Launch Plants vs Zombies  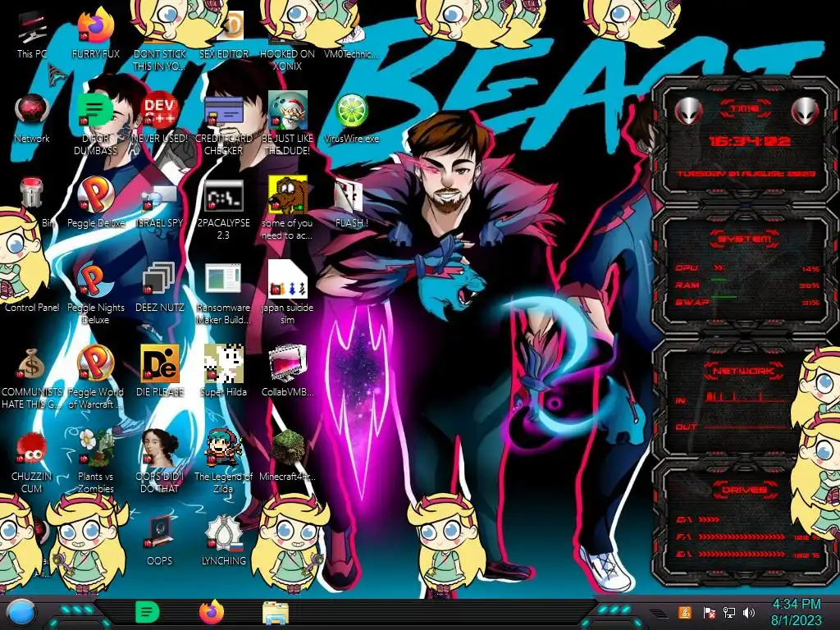pyautogui.click(x=95, y=462)
